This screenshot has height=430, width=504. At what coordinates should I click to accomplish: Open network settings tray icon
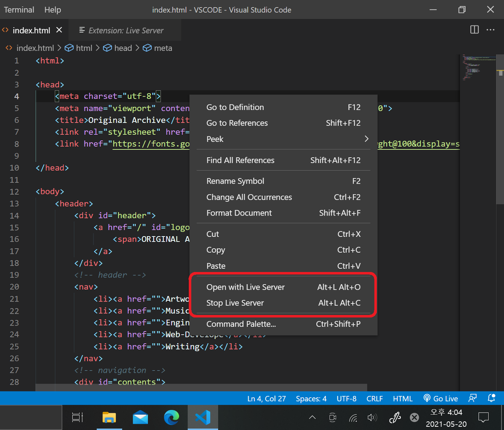coord(353,417)
